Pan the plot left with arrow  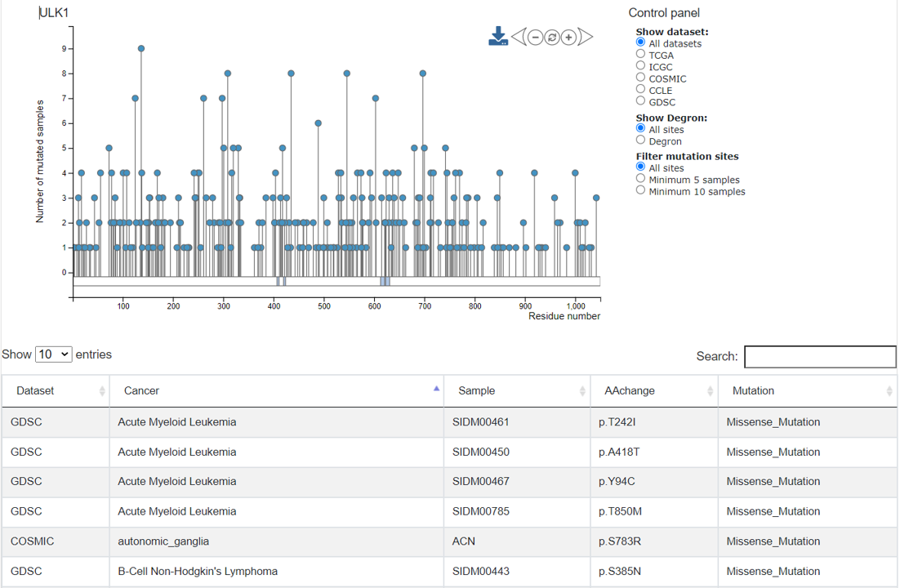(518, 37)
